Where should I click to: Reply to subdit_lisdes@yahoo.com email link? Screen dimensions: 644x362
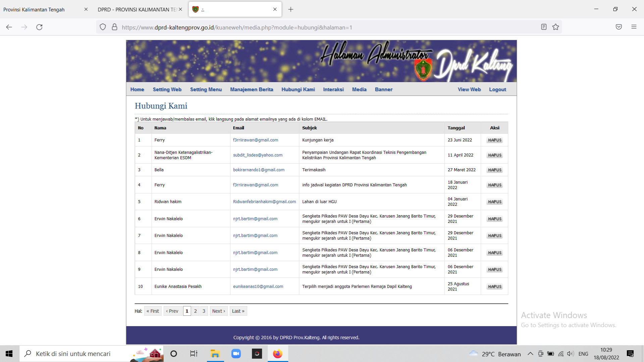point(258,155)
